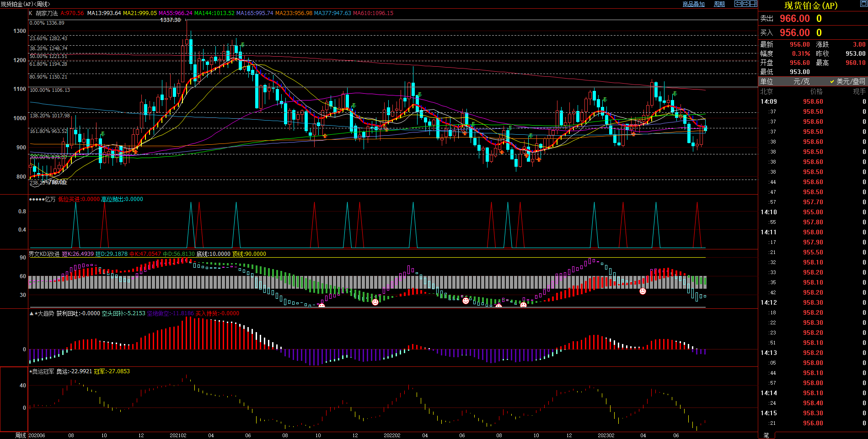Click the 胡家刀法 main indicator name
The height and width of the screenshot is (439, 868).
pos(47,13)
